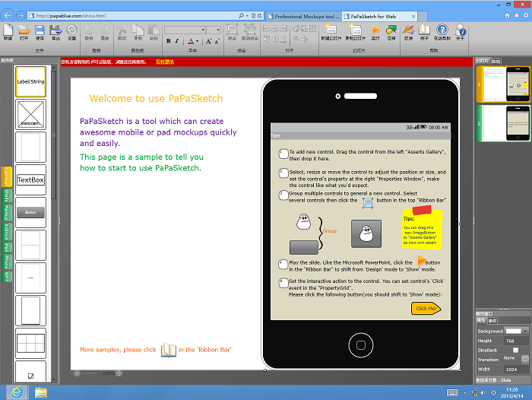Send feedback with the pencil-hand icon
The image size is (532, 400).
pos(408,32)
